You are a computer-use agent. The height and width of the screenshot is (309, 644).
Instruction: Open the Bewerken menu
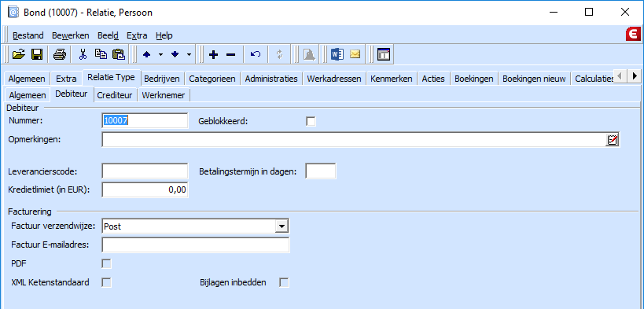click(x=70, y=35)
